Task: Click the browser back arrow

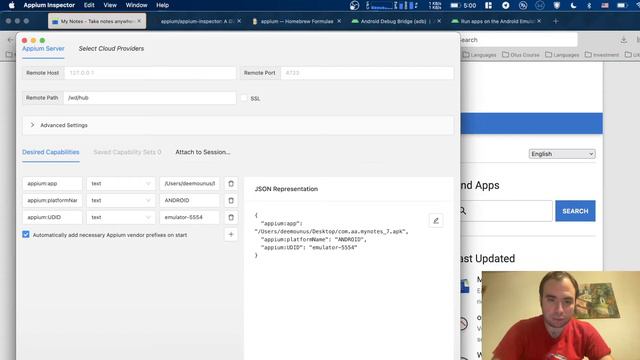Action: tap(10, 40)
